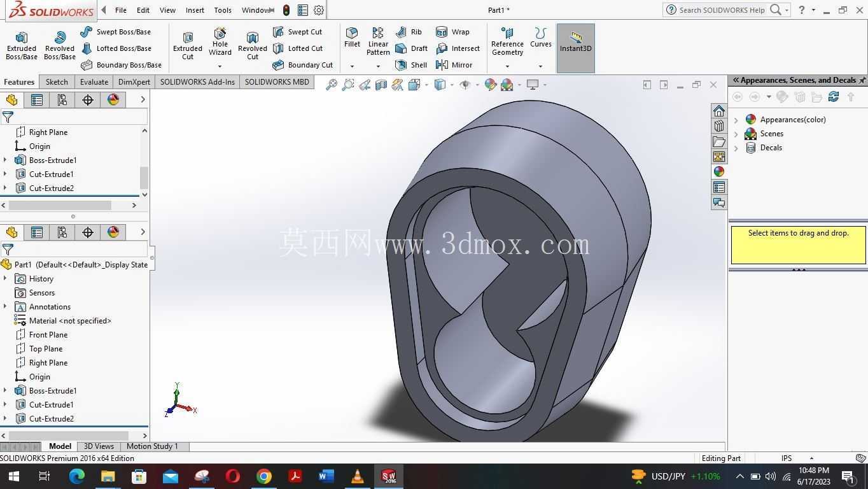Screen dimensions: 868x489
Task: Open Section View tool in view toolbar
Action: [x=381, y=85]
